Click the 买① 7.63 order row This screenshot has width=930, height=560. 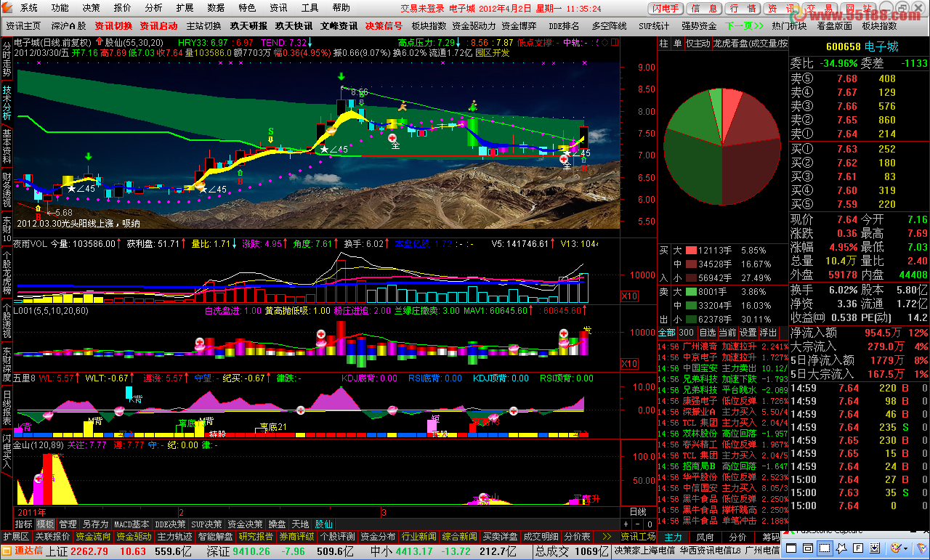click(859, 149)
